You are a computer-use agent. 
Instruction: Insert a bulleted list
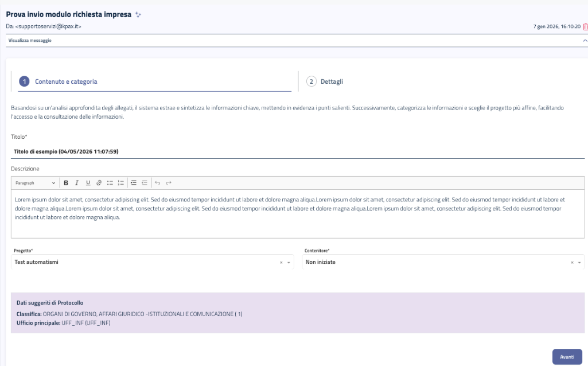coord(110,183)
